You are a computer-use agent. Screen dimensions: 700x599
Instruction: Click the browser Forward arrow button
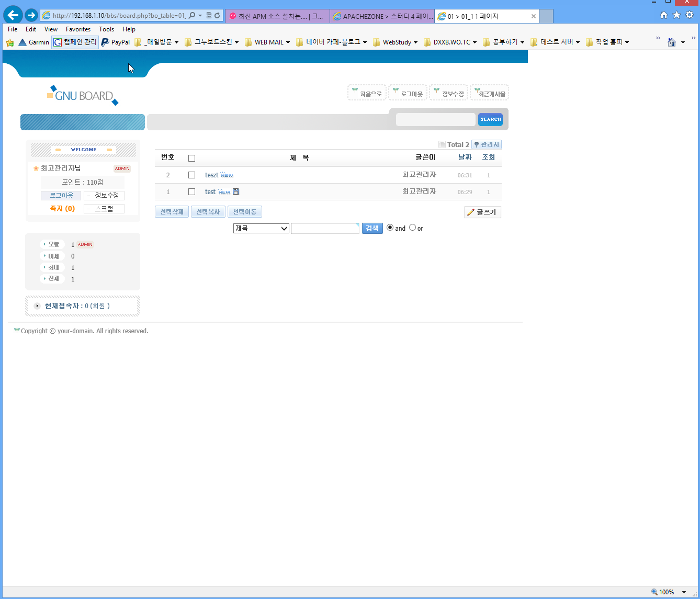point(31,15)
